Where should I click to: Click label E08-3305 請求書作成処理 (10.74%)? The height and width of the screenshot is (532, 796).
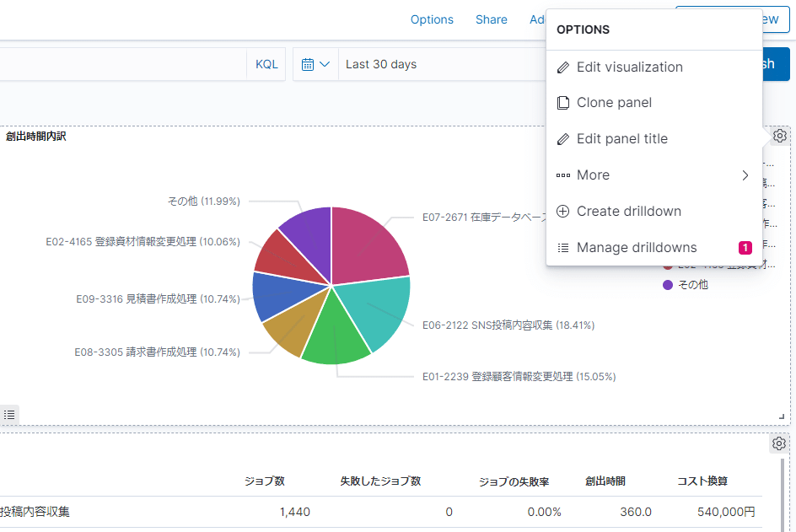158,352
